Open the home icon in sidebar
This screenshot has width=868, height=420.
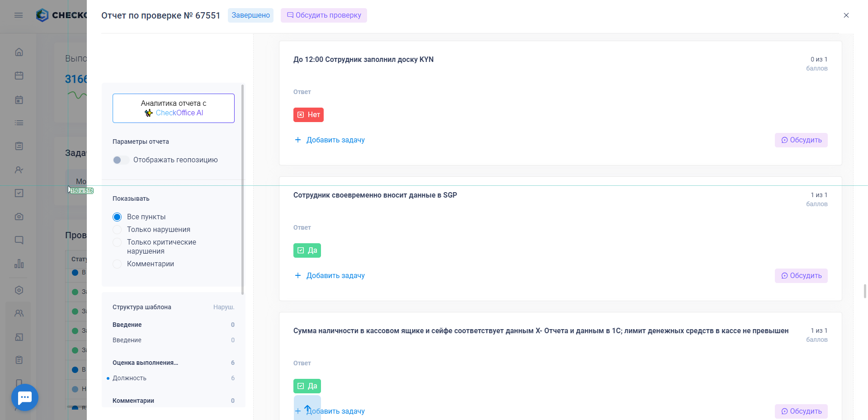pyautogui.click(x=19, y=52)
